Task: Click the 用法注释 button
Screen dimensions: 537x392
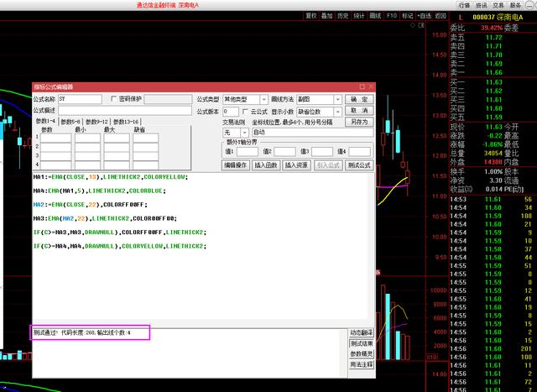Action: [x=362, y=364]
